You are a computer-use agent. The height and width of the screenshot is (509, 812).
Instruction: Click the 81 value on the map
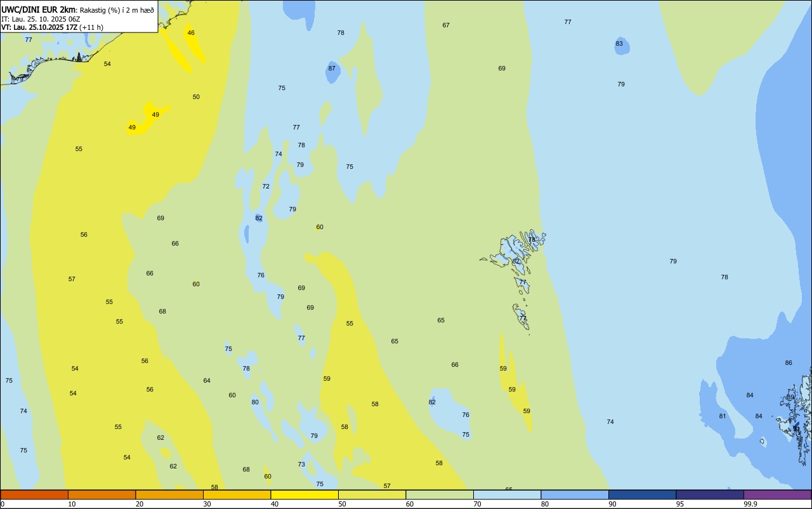tap(723, 416)
